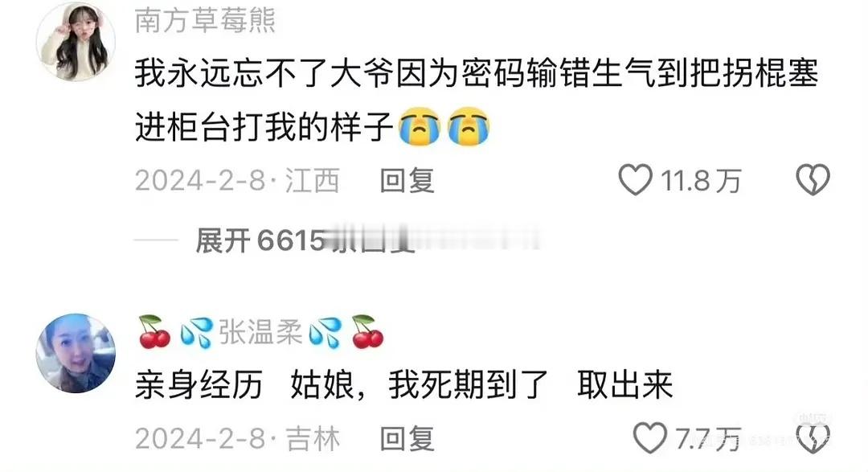Tap the first crying emoji in comment
This screenshot has height=472, width=868.
419,125
